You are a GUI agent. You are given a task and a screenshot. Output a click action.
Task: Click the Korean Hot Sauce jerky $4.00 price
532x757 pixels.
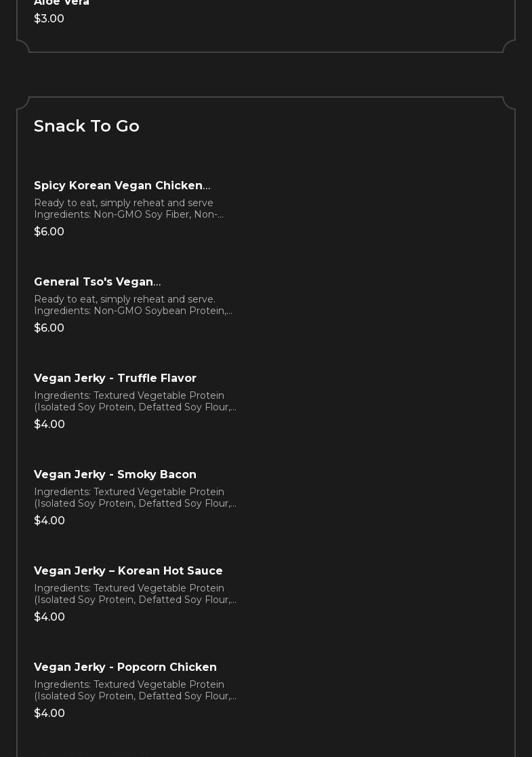(49, 617)
